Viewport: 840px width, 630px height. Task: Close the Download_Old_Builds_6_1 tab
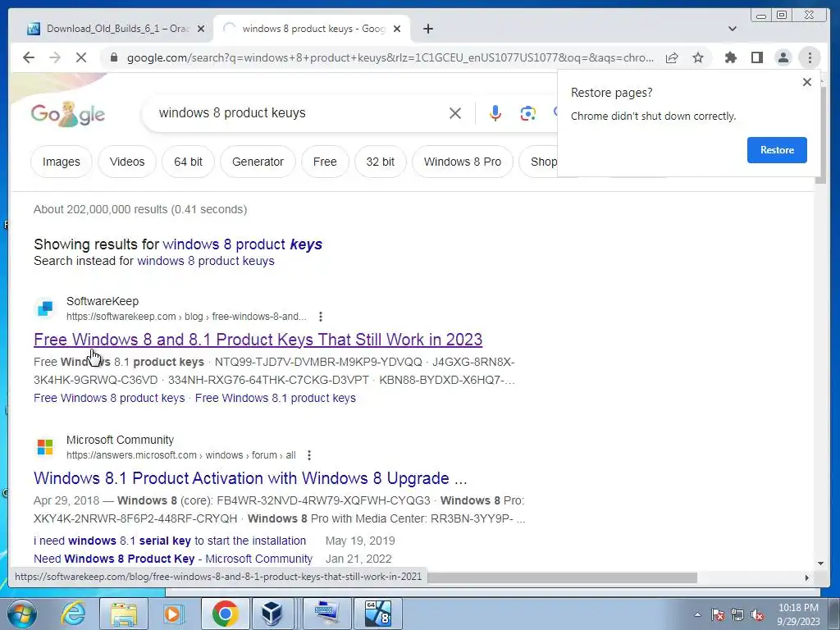[x=201, y=29]
